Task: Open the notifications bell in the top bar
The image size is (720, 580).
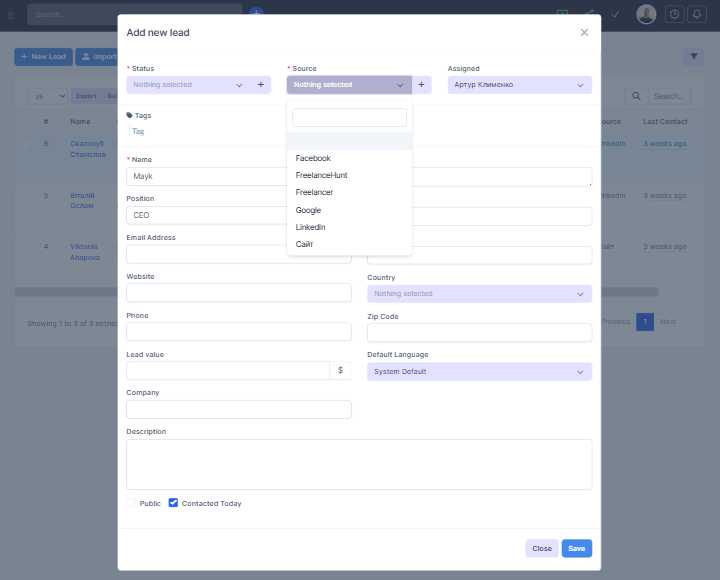Action: (x=697, y=14)
